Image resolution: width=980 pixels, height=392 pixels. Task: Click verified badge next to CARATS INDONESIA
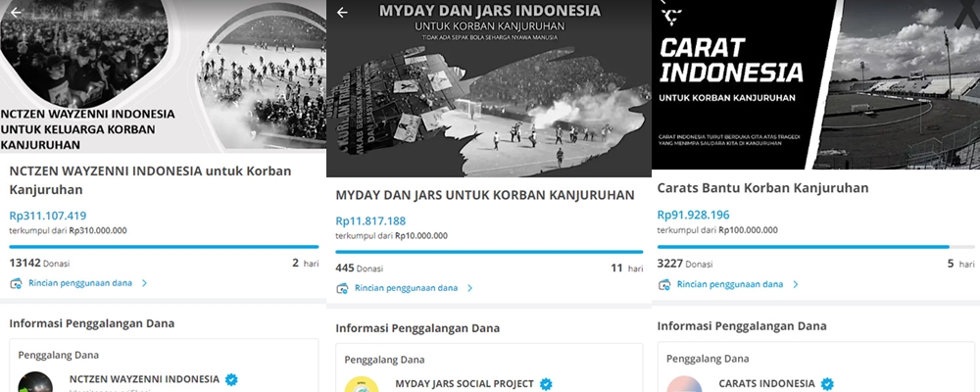pos(827,383)
